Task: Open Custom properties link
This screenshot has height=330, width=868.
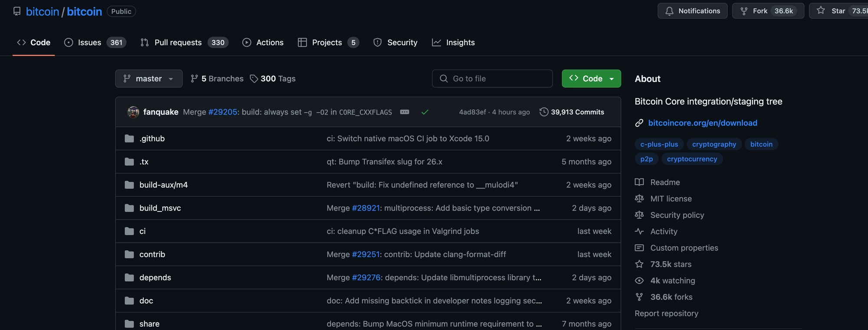Action: 684,248
